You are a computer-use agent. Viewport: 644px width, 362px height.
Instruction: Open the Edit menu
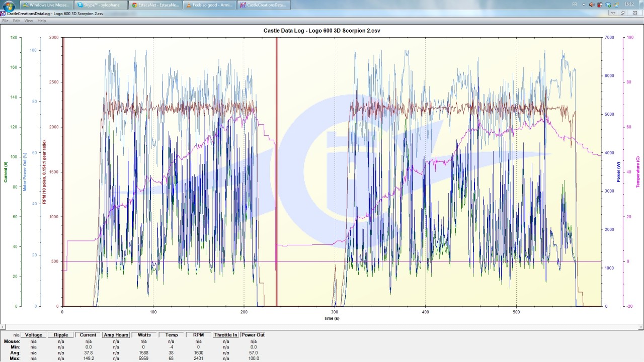pyautogui.click(x=17, y=21)
